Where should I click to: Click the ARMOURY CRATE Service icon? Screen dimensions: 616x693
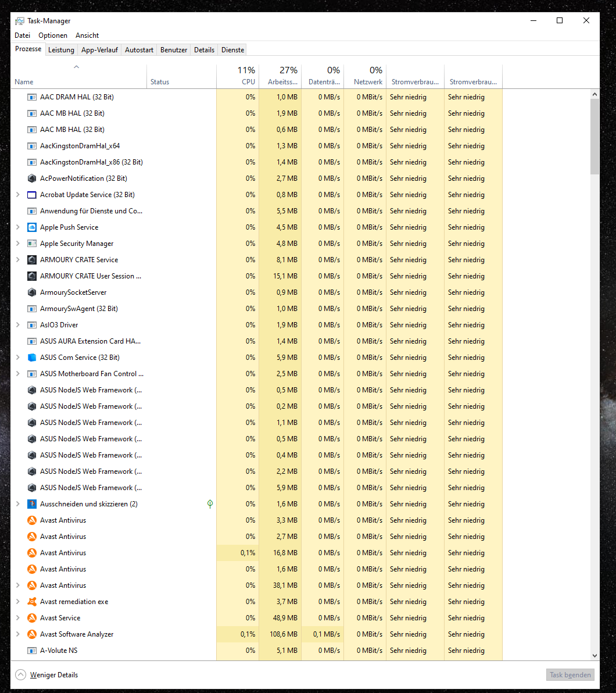(x=32, y=260)
